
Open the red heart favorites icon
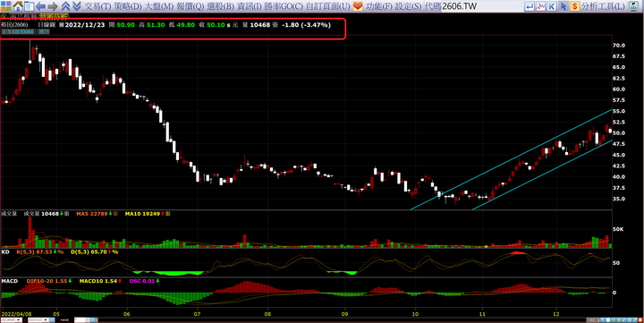(358, 6)
